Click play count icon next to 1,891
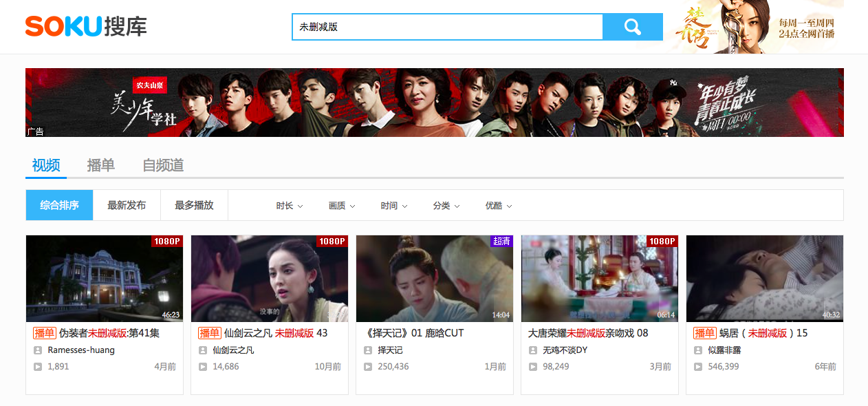Screen dimensions: 868x406 (38, 367)
